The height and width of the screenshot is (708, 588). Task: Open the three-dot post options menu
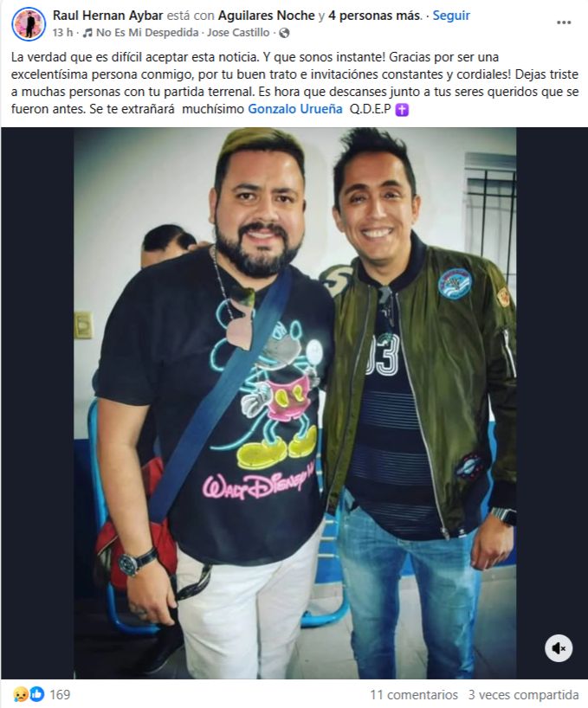(x=563, y=23)
